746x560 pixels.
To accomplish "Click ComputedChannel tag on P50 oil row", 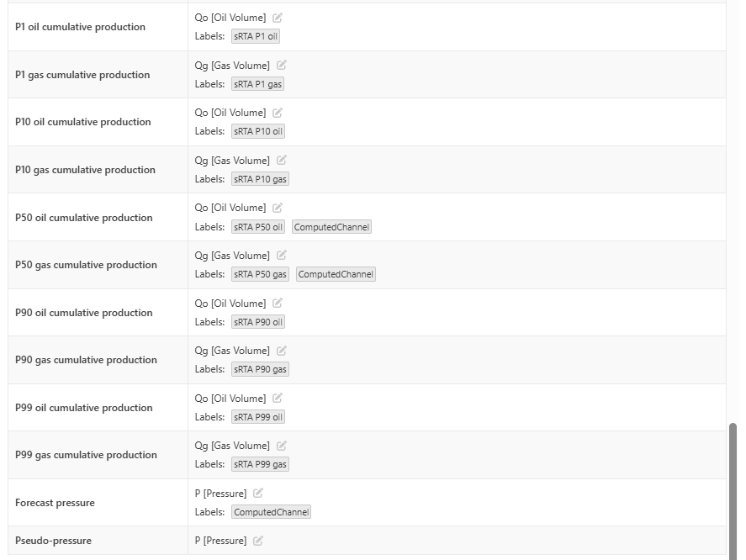I will pos(331,227).
